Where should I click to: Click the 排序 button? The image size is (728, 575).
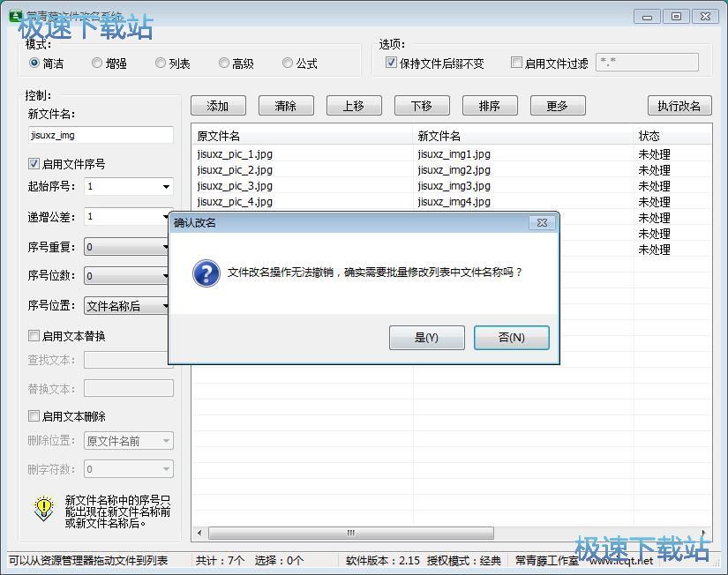pos(490,106)
